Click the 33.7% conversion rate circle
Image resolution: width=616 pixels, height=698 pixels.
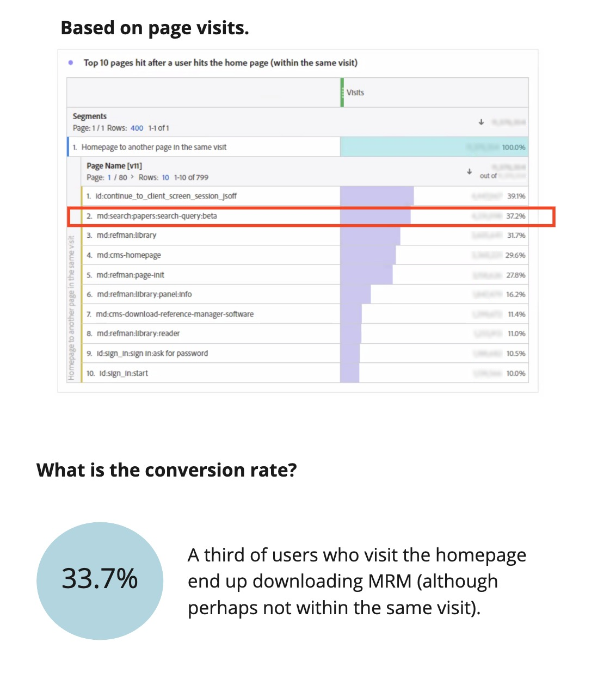[100, 580]
